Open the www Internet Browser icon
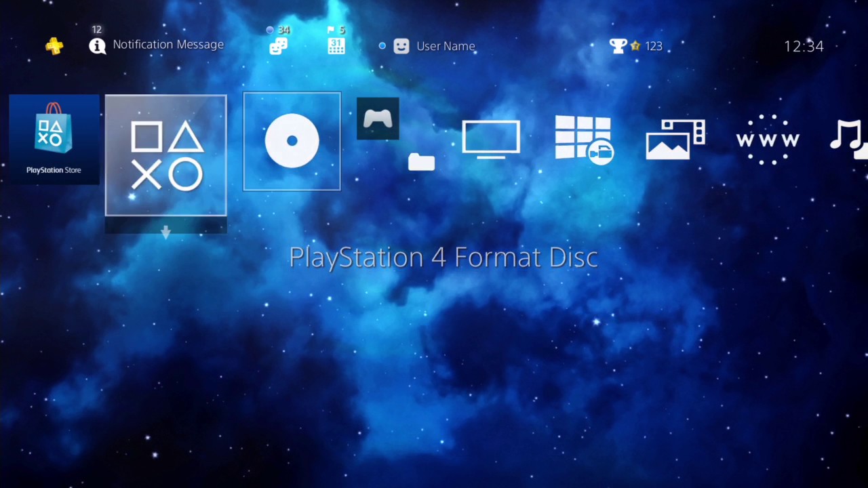Viewport: 868px width, 488px height. coord(768,140)
